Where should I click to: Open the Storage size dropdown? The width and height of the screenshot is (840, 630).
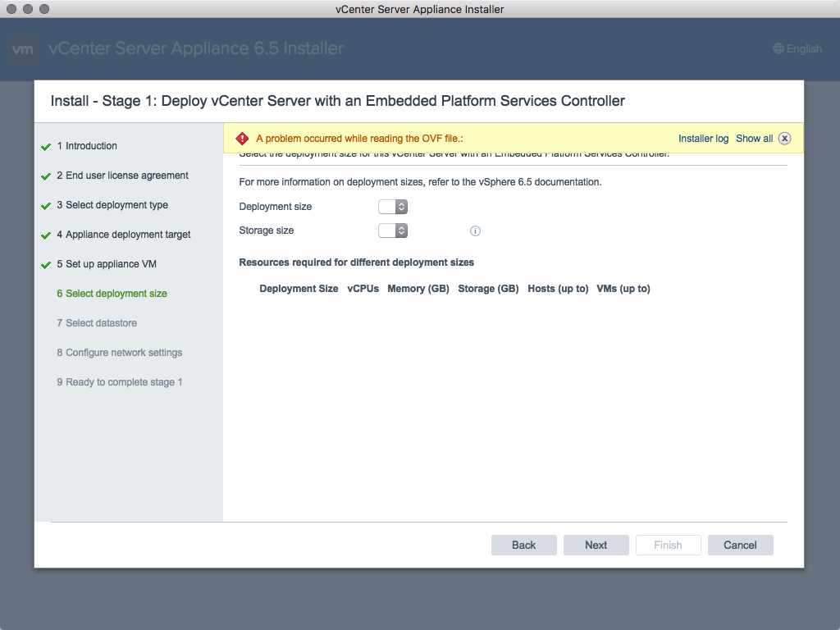393,231
